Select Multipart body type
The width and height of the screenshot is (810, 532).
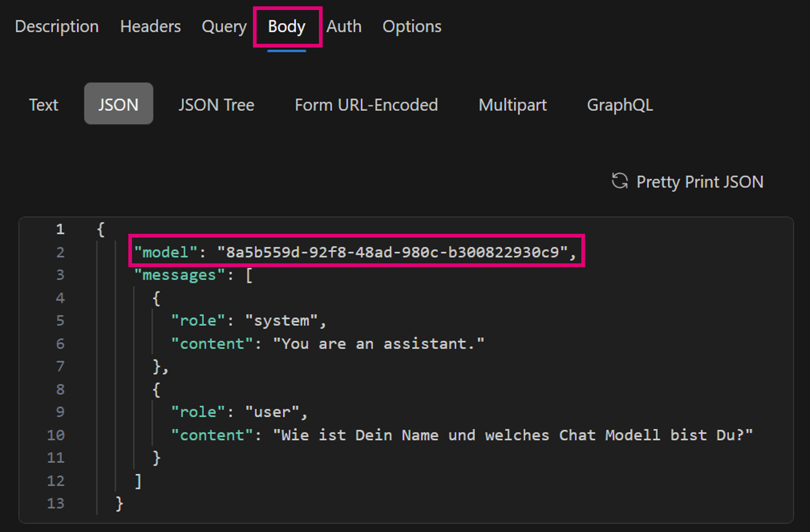512,104
